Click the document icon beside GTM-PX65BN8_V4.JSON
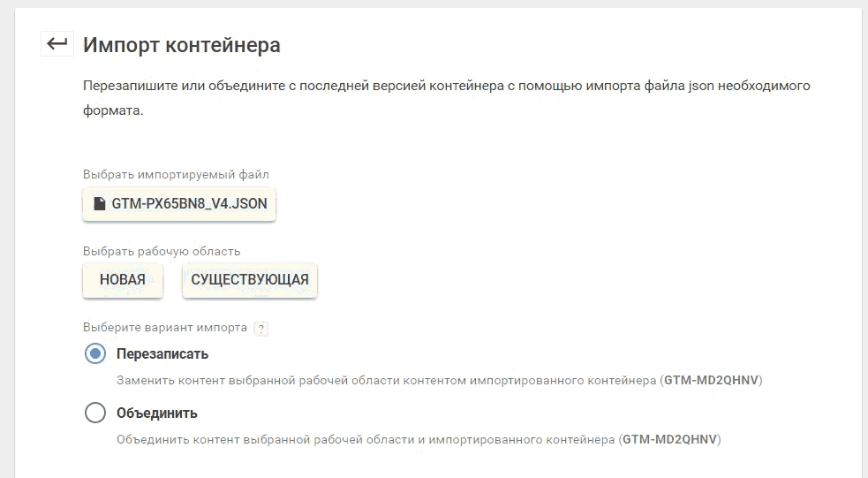The width and height of the screenshot is (868, 478). pyautogui.click(x=100, y=203)
